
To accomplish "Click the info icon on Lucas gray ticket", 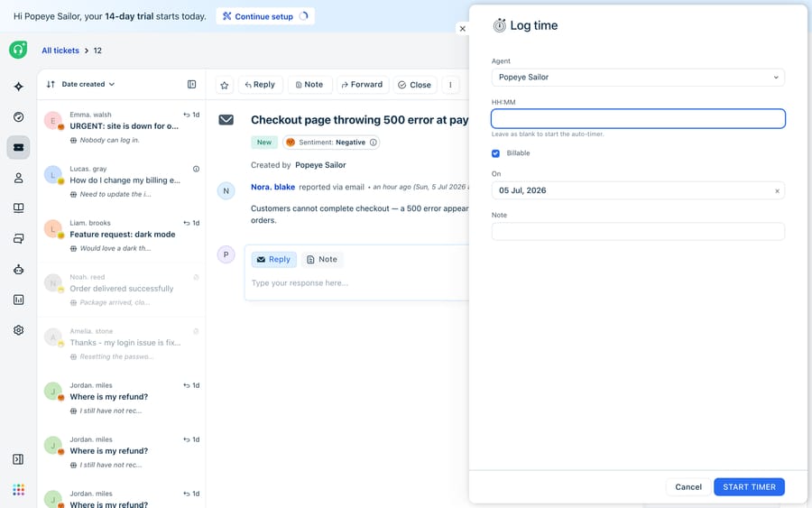I will tap(197, 169).
